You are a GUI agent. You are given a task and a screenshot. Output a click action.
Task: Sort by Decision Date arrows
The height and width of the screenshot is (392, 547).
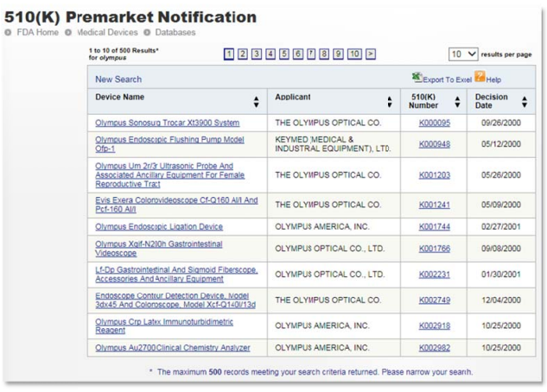(525, 102)
